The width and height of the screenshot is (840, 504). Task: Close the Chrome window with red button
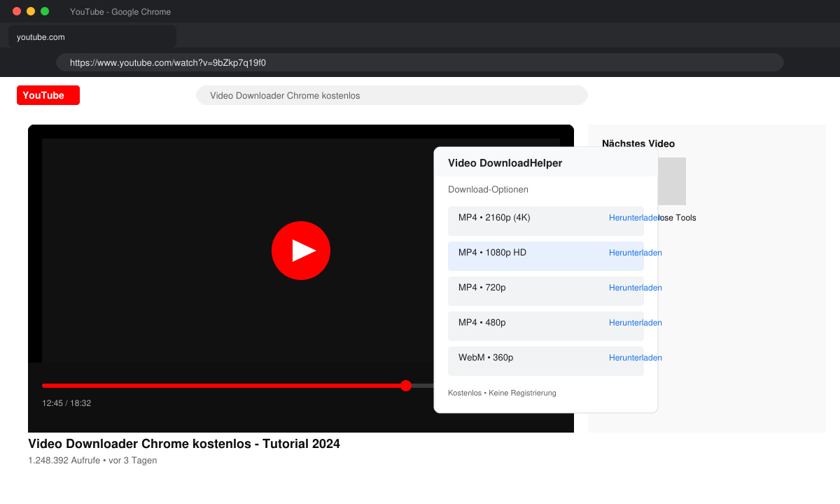coord(17,11)
